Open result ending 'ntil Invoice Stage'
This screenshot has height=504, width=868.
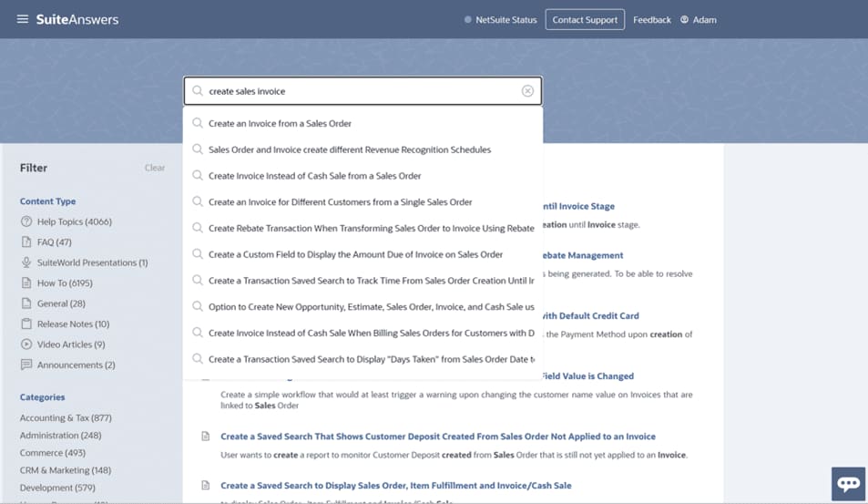(579, 206)
